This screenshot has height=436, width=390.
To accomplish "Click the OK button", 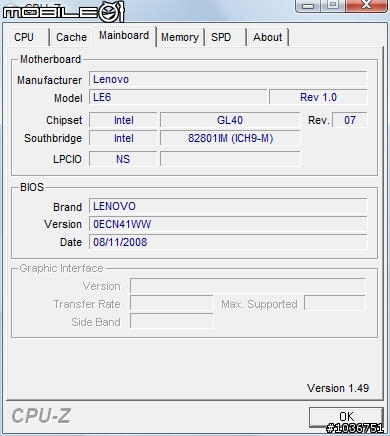I will pyautogui.click(x=346, y=417).
